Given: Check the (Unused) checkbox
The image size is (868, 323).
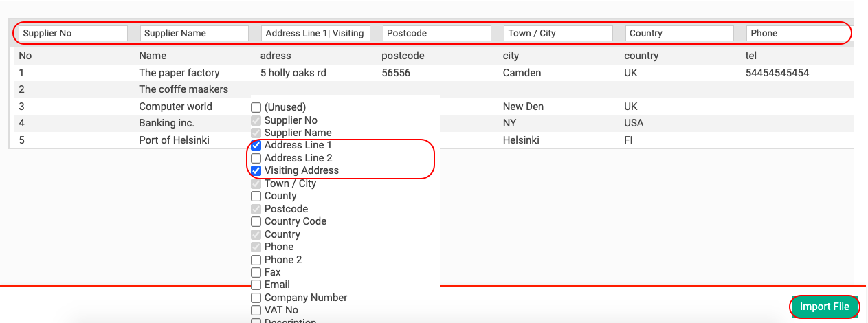Looking at the screenshot, I should pos(256,108).
